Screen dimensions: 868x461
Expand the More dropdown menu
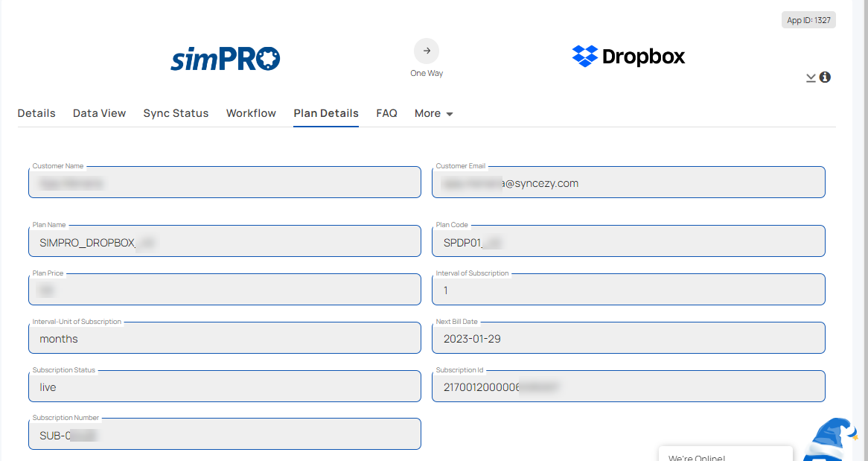[x=434, y=113]
